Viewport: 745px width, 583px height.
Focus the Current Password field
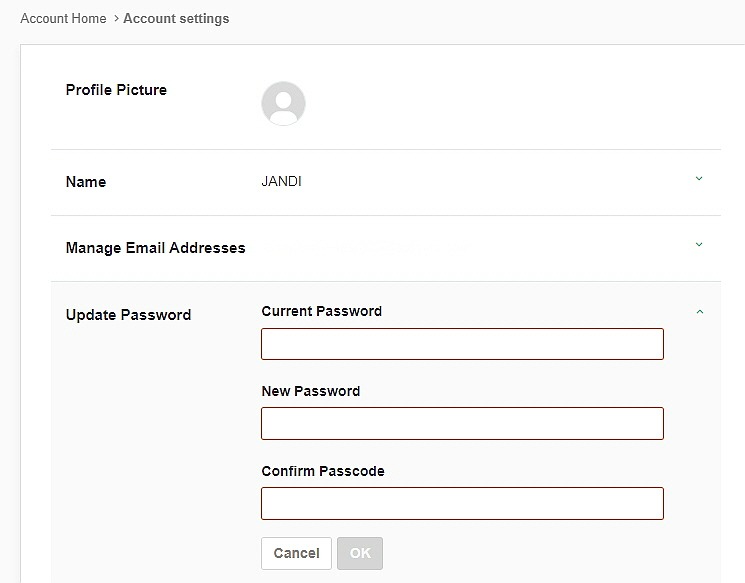click(462, 344)
